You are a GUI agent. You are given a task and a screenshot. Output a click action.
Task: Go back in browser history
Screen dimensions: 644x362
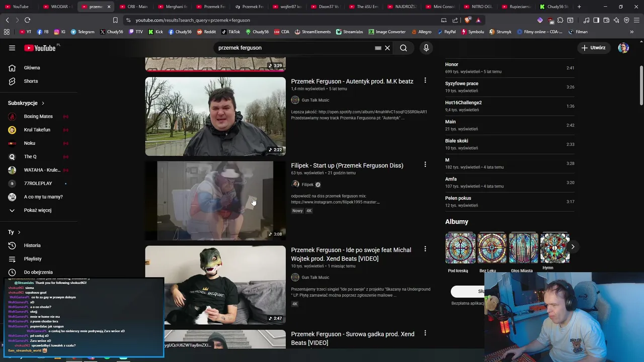point(7,20)
